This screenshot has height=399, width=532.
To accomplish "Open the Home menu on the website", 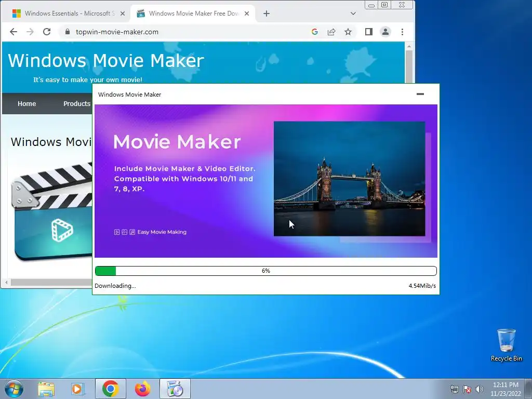I will (x=27, y=104).
